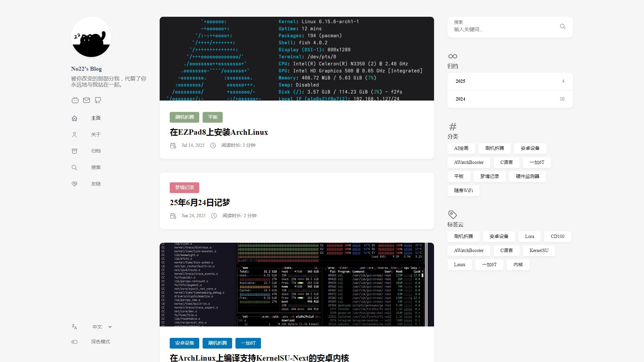Open the post 25年6月24日记梦
This screenshot has width=644, height=362.
coord(200,203)
